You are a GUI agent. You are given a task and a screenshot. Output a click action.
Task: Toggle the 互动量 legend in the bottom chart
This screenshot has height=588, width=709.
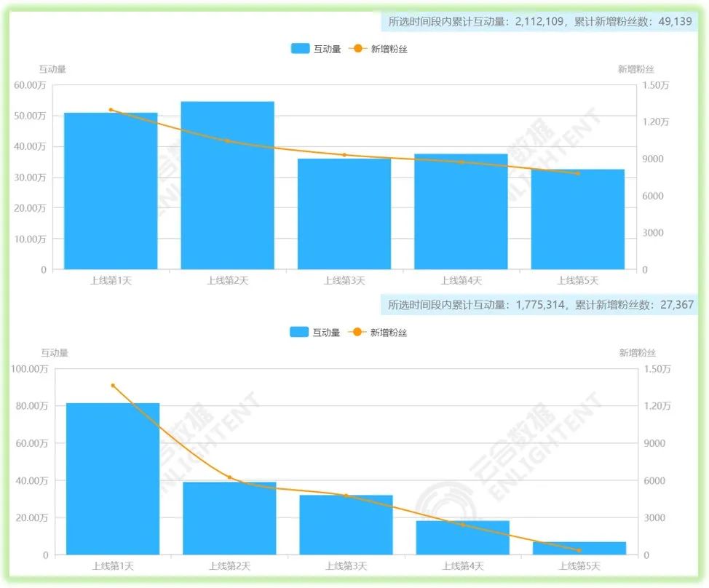coord(315,333)
